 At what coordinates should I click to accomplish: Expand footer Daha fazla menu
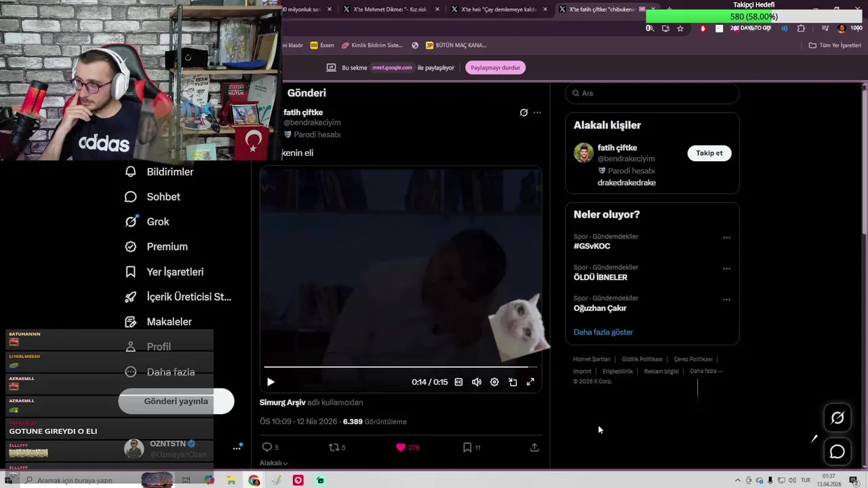click(706, 371)
